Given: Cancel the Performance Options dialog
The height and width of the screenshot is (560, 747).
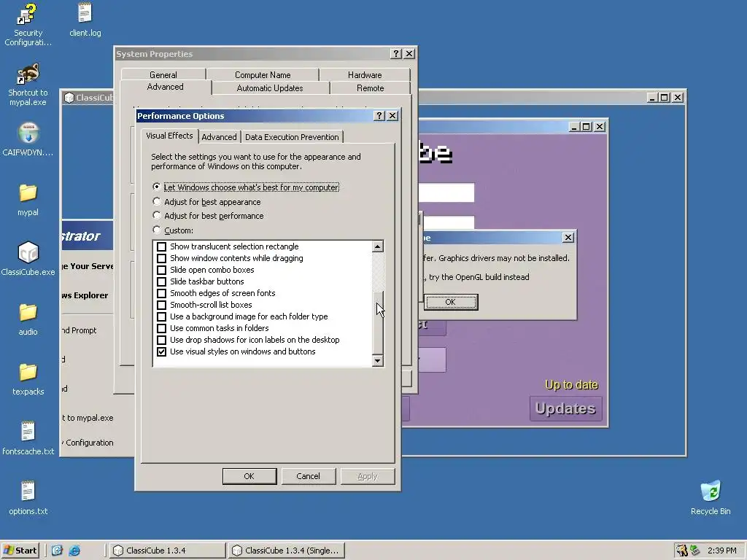Looking at the screenshot, I should (309, 476).
